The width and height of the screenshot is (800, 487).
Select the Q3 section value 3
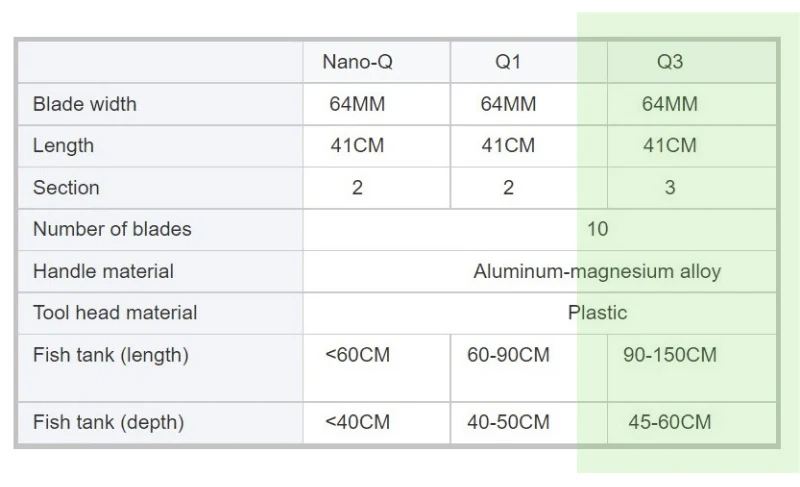pos(669,188)
